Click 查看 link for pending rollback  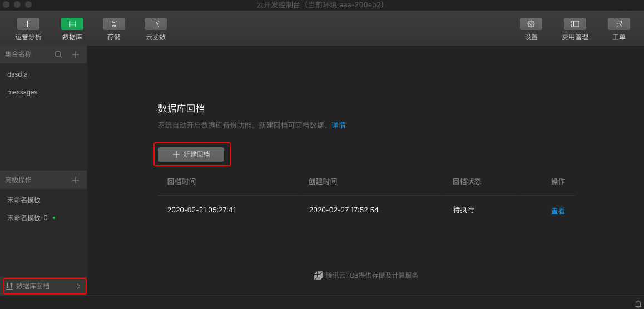pyautogui.click(x=558, y=211)
